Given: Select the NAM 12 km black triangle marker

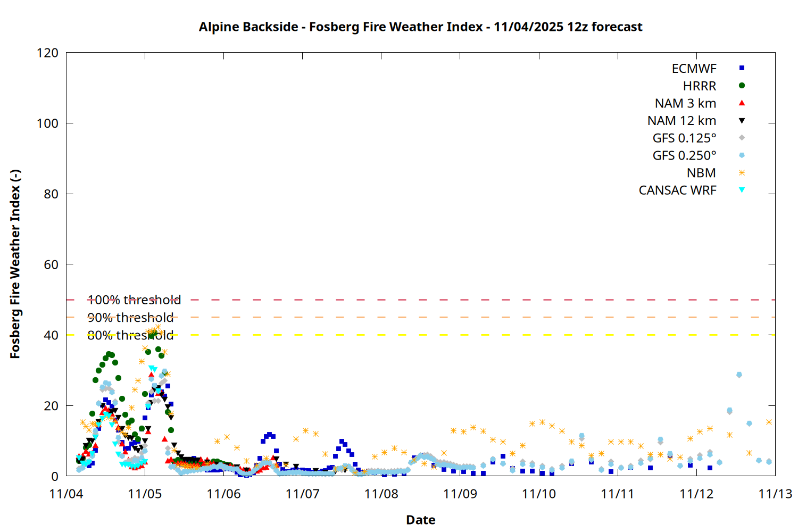Looking at the screenshot, I should point(742,121).
